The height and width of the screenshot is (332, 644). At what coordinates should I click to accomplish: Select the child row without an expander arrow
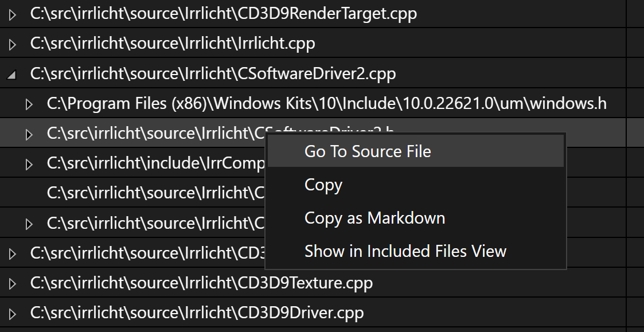(x=155, y=193)
